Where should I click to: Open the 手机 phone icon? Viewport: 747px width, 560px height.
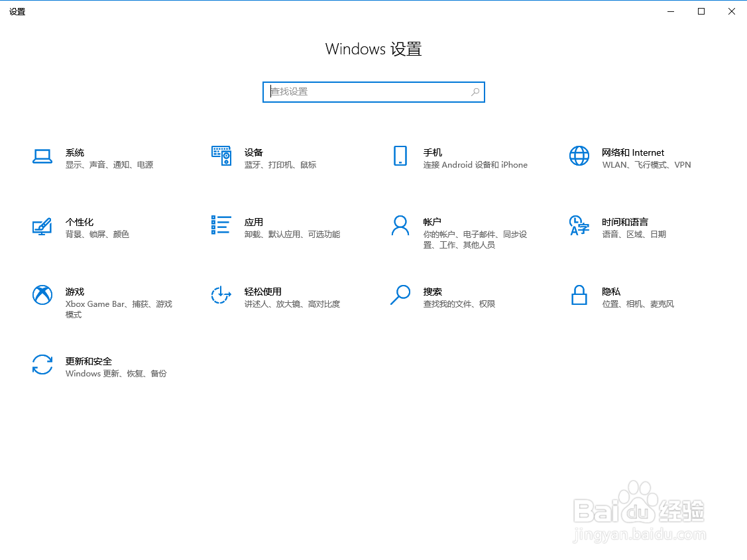[x=400, y=156]
